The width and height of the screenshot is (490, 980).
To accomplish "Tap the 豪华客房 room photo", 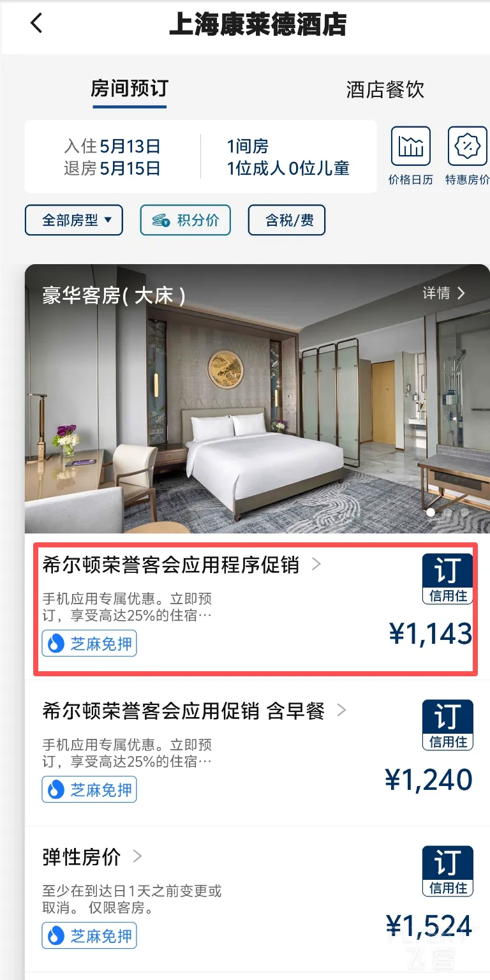I will coord(257,399).
